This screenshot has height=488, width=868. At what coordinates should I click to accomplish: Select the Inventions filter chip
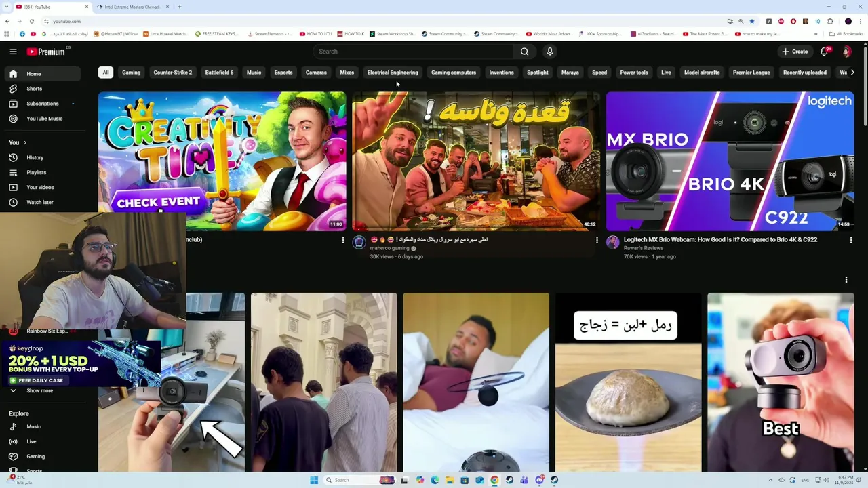(x=502, y=73)
